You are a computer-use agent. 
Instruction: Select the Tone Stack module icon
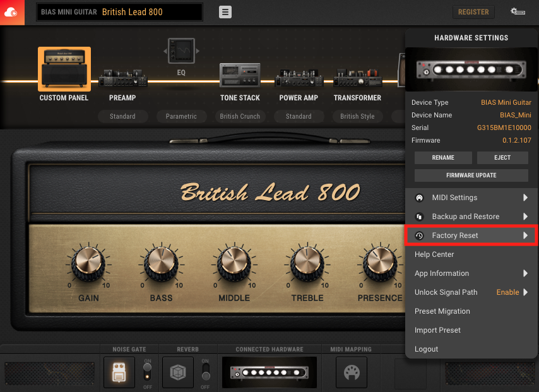(240, 74)
